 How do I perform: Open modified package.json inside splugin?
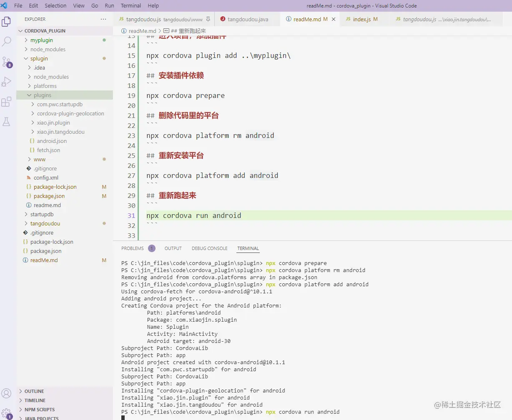49,196
